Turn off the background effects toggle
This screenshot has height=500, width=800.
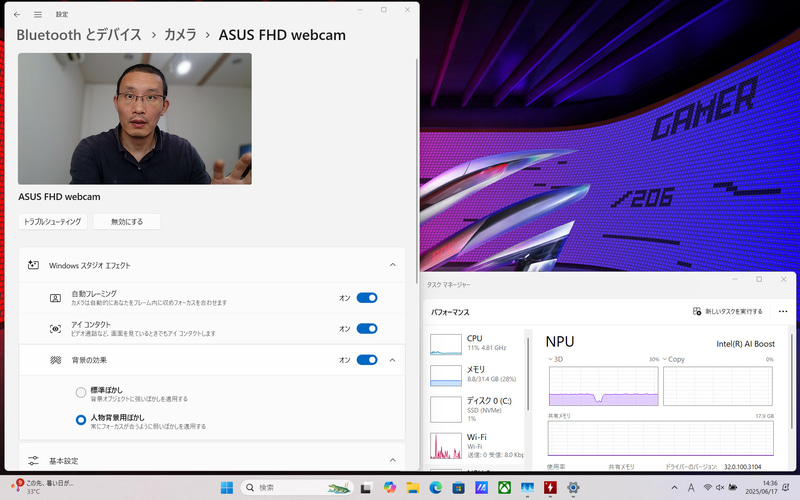(x=367, y=360)
